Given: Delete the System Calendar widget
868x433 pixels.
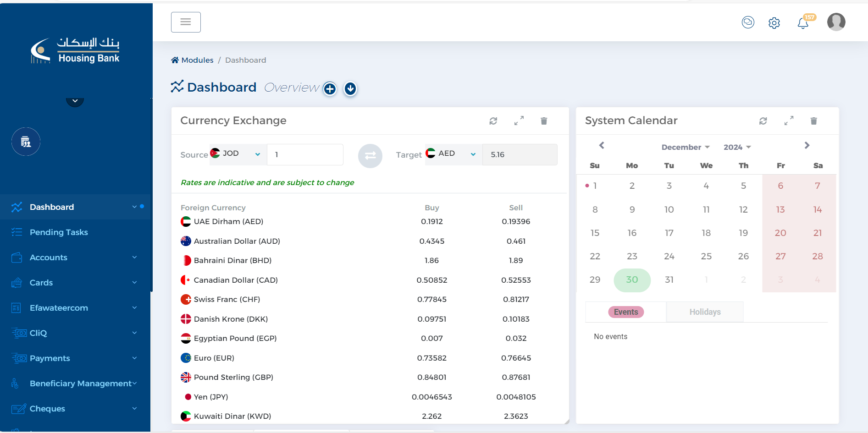Looking at the screenshot, I should 814,121.
